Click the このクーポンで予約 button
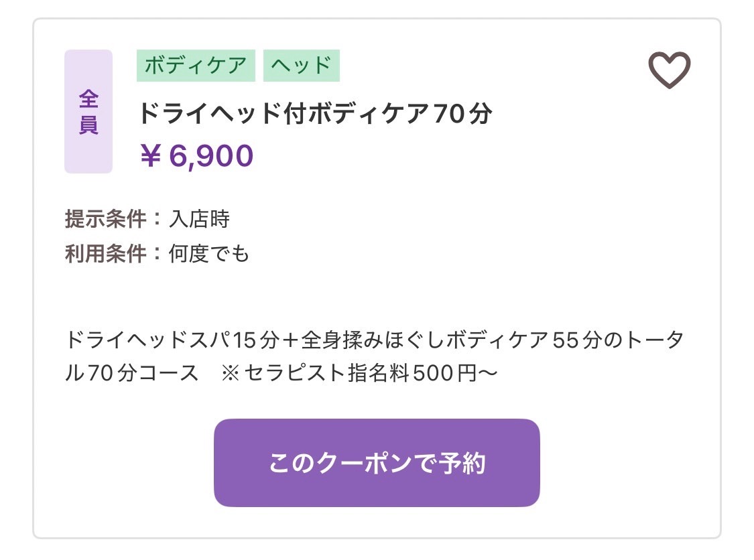Image resolution: width=754 pixels, height=560 pixels. (377, 462)
